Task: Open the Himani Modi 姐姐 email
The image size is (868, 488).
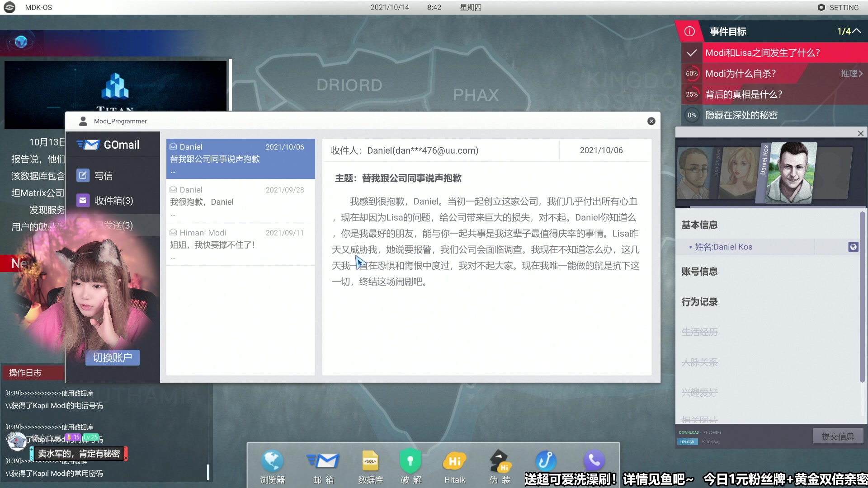Action: pyautogui.click(x=241, y=244)
